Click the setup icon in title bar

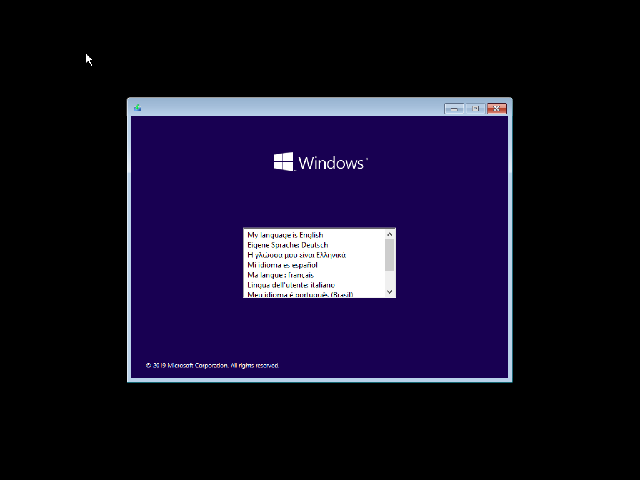pyautogui.click(x=138, y=108)
